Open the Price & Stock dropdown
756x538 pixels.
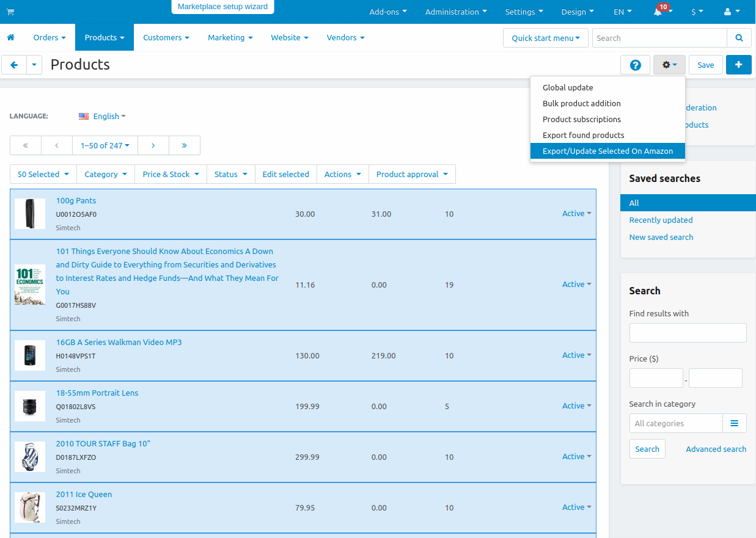pyautogui.click(x=171, y=174)
